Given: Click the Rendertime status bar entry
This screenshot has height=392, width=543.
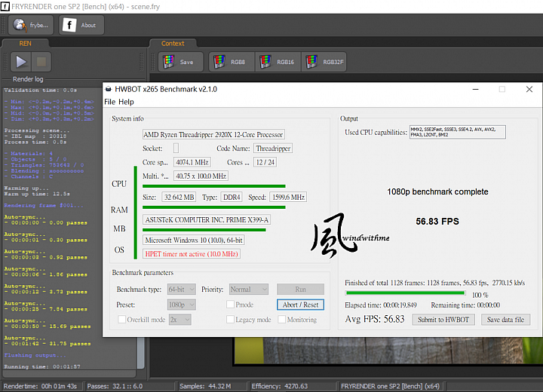Looking at the screenshot, I should 40,386.
